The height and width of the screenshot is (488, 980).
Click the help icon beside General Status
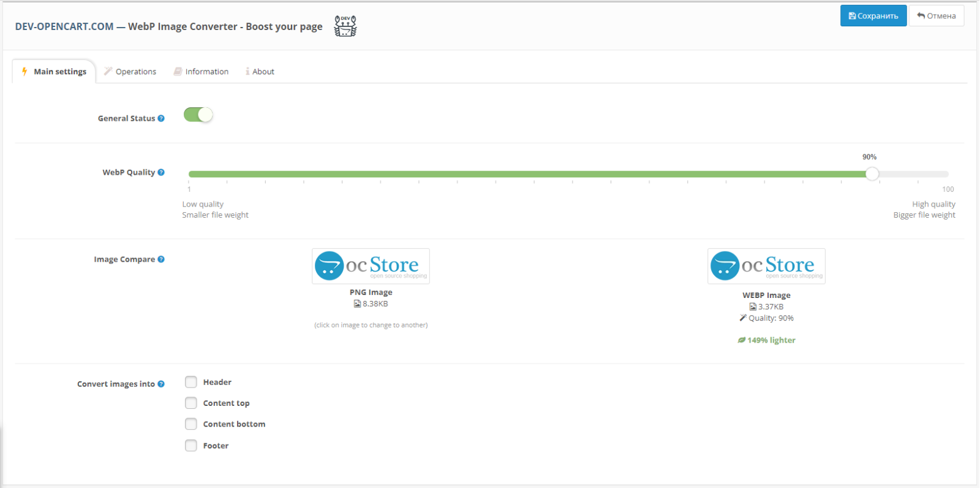coord(161,118)
